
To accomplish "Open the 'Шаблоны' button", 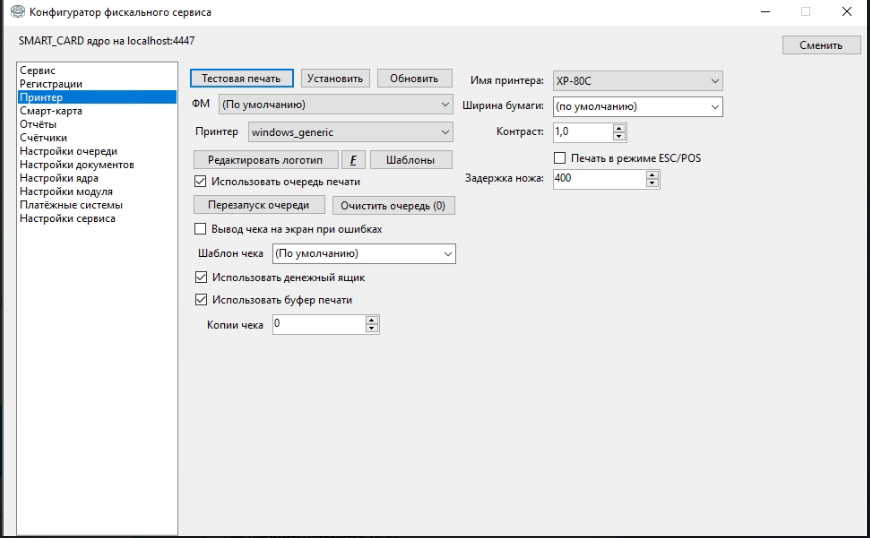I will pyautogui.click(x=411, y=160).
